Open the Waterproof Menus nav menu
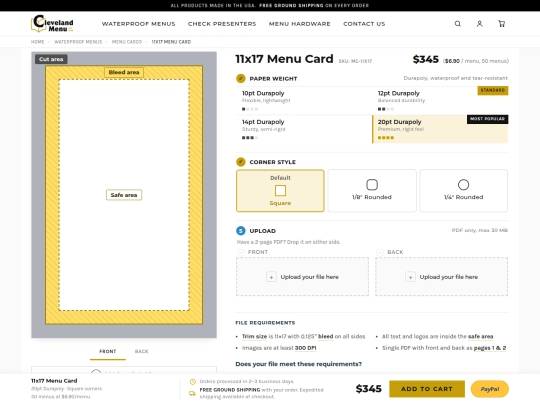The height and width of the screenshot is (405, 540). (138, 24)
